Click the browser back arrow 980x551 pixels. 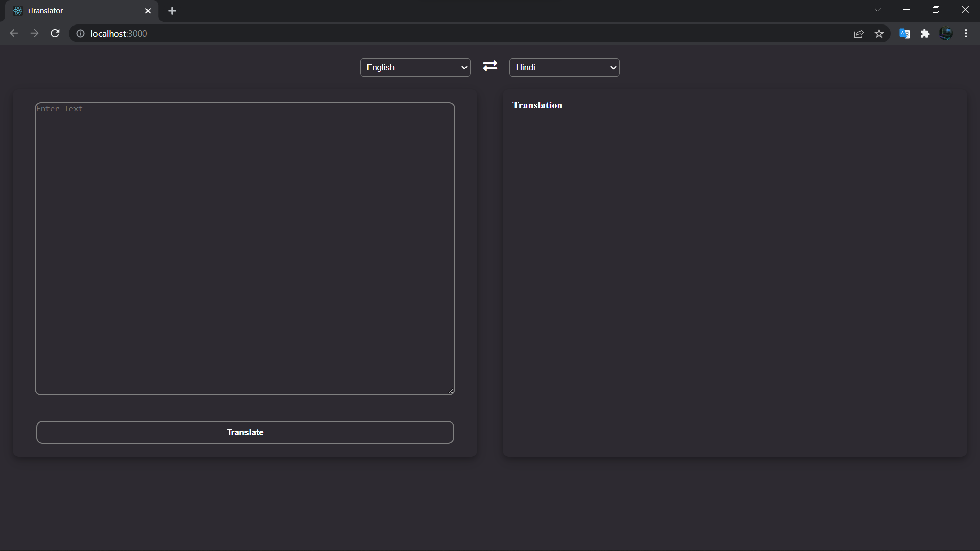(x=14, y=34)
